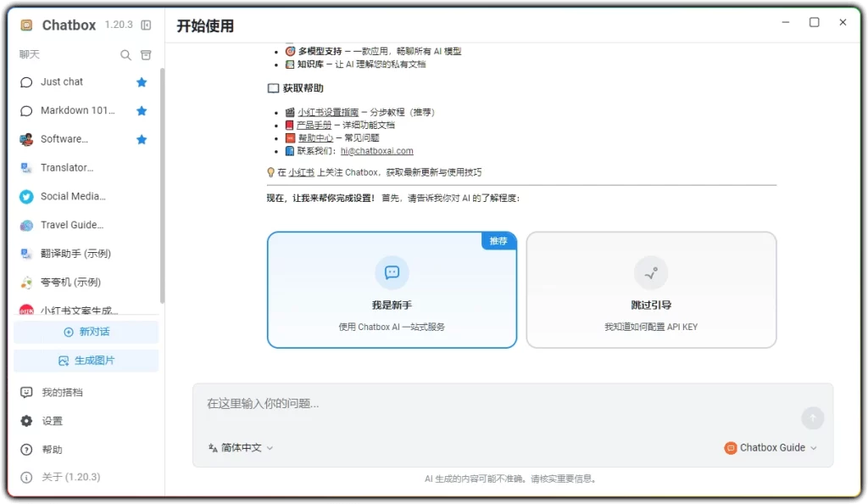The width and height of the screenshot is (868, 504).
Task: Choose the 我是新手 card
Action: [392, 290]
